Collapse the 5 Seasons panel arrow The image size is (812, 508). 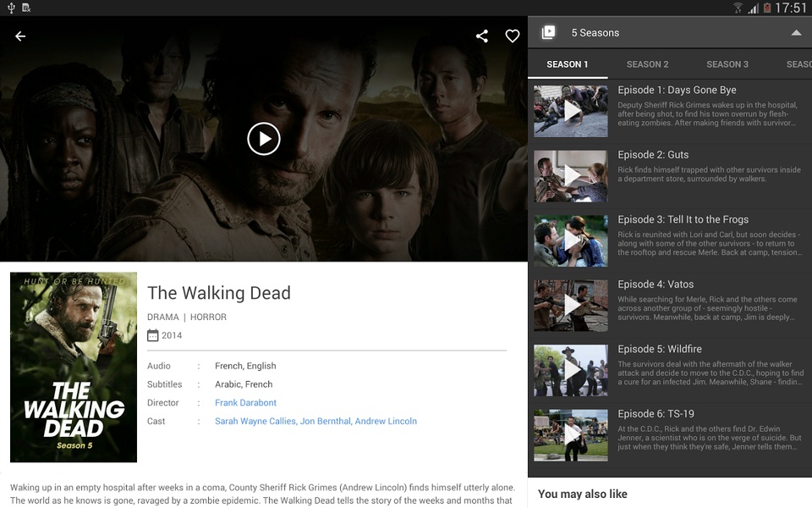tap(796, 33)
